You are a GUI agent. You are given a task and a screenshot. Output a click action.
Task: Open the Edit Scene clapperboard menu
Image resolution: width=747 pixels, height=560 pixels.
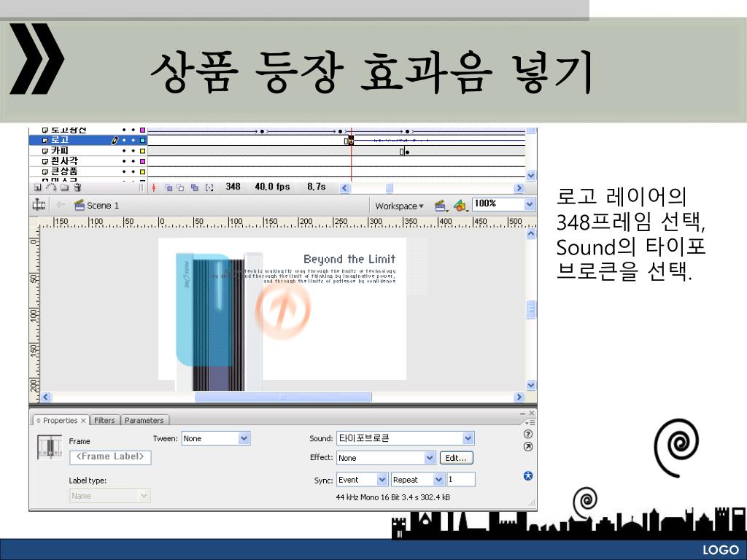pos(441,206)
